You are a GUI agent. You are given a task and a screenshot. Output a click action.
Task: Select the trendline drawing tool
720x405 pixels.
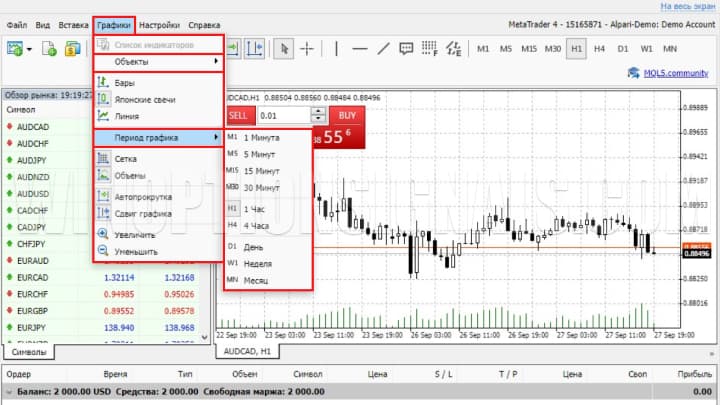[385, 48]
